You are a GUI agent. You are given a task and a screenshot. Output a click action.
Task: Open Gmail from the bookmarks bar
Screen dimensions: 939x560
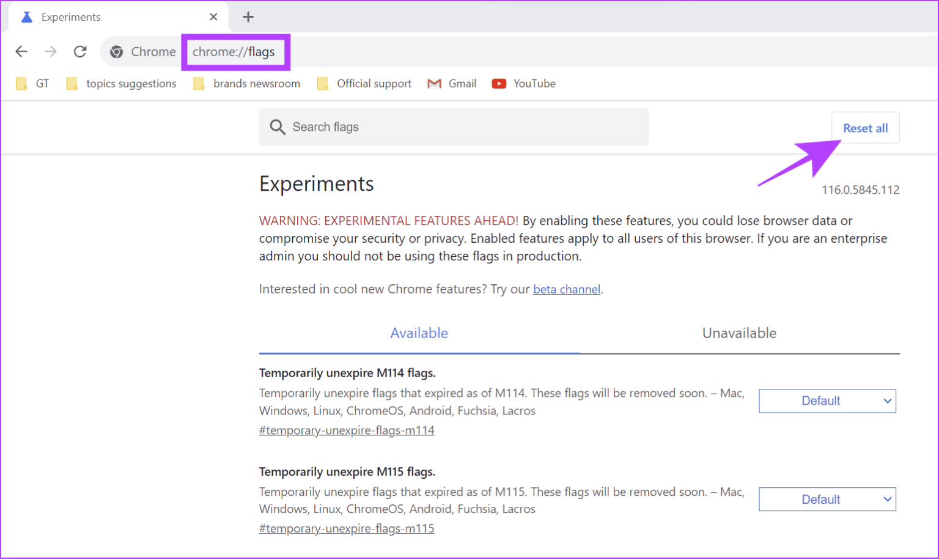[452, 83]
